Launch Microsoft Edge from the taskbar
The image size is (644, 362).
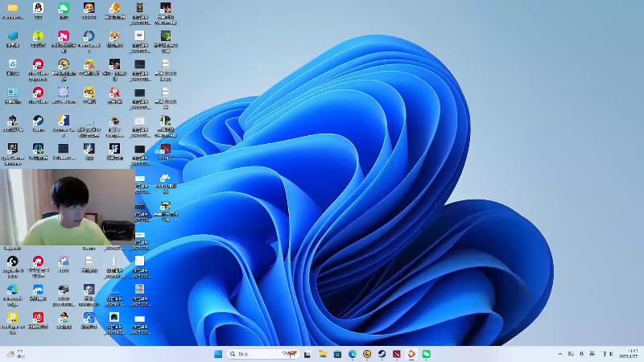tap(353, 354)
